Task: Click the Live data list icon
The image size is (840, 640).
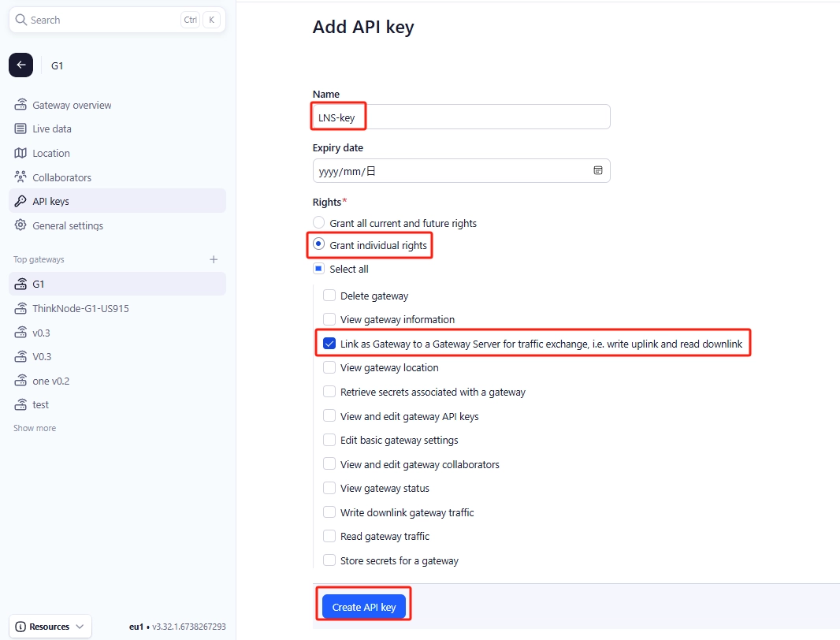Action: [20, 128]
